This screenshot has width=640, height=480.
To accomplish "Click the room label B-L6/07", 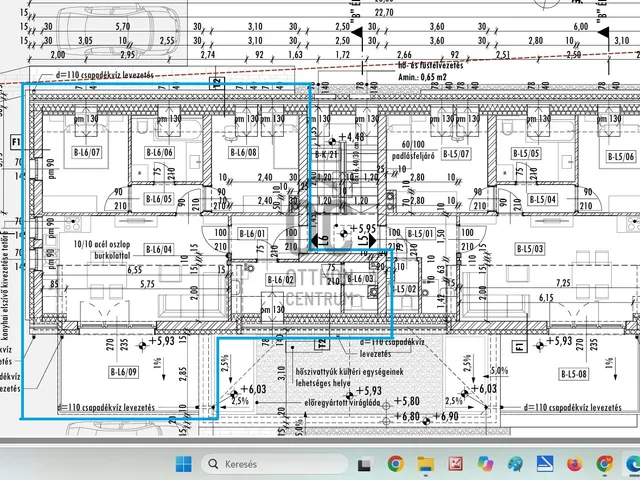I will pyautogui.click(x=87, y=153).
